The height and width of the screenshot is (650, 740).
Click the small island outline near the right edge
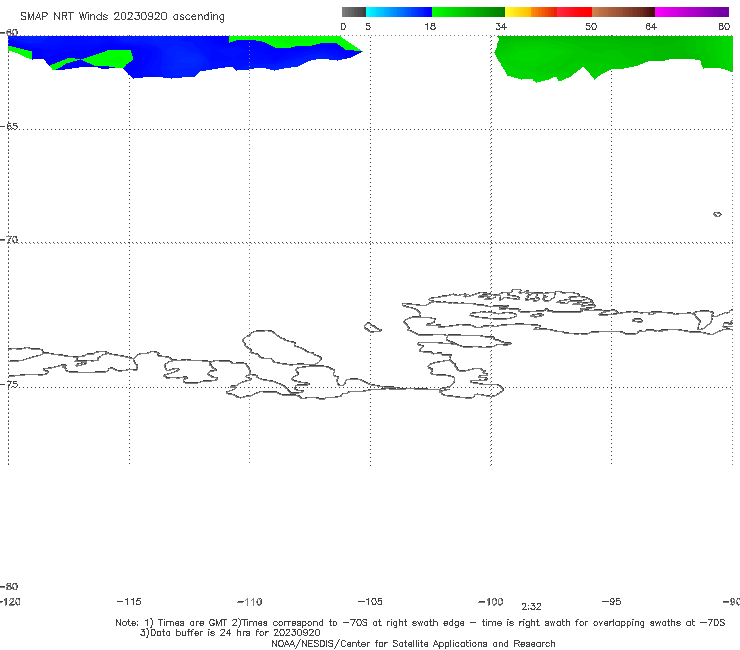(x=717, y=214)
